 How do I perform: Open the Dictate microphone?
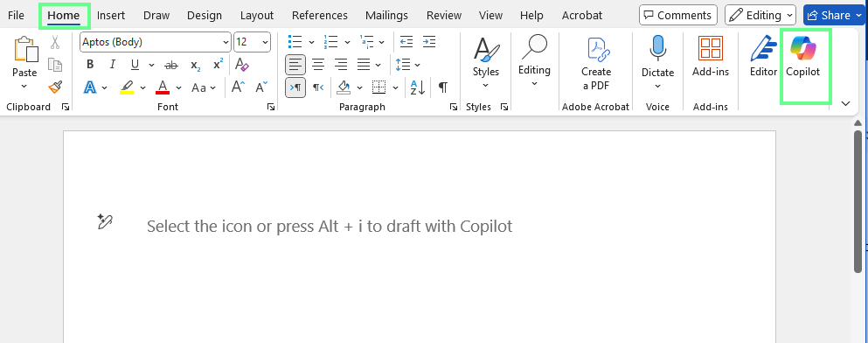(x=657, y=48)
